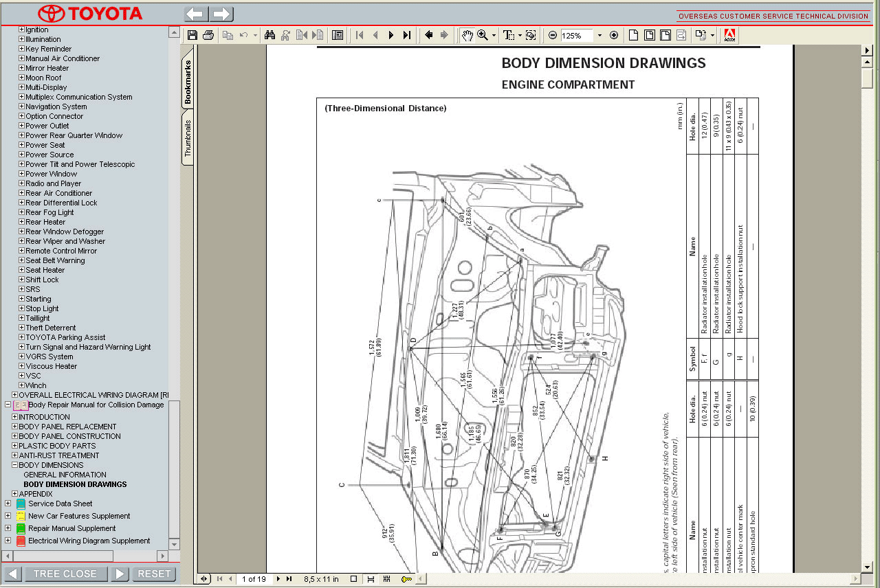The width and height of the screenshot is (880, 588).
Task: Open the Thumbnails side tab
Action: pyautogui.click(x=188, y=138)
